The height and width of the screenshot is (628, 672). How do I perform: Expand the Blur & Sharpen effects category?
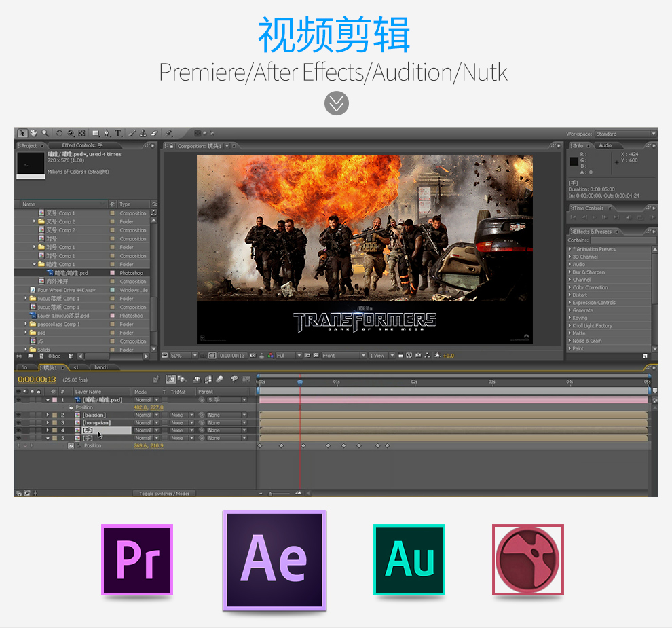pyautogui.click(x=570, y=272)
